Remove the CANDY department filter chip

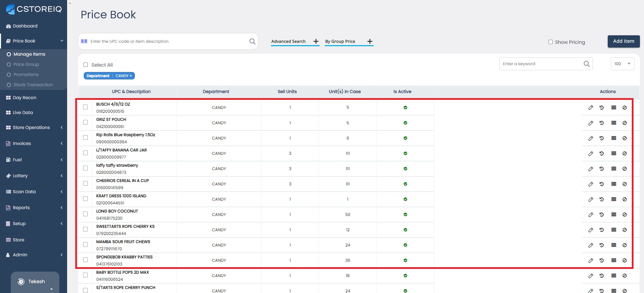pyautogui.click(x=130, y=76)
